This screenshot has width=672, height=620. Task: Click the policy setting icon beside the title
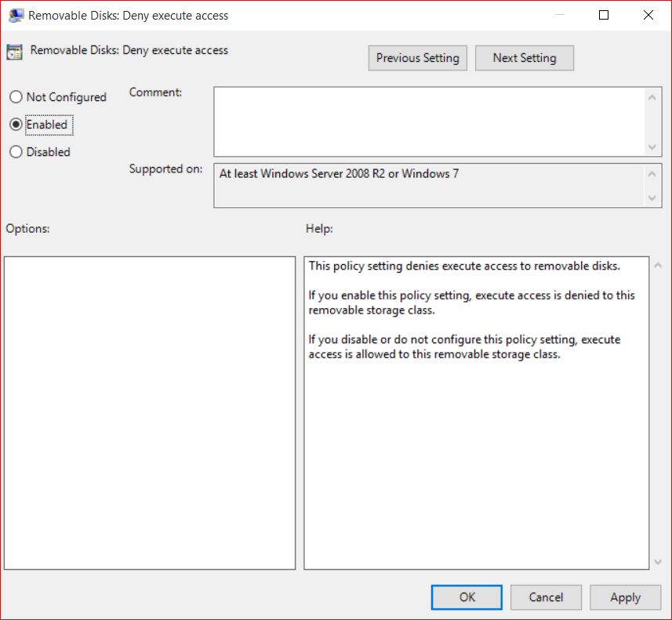pos(13,50)
